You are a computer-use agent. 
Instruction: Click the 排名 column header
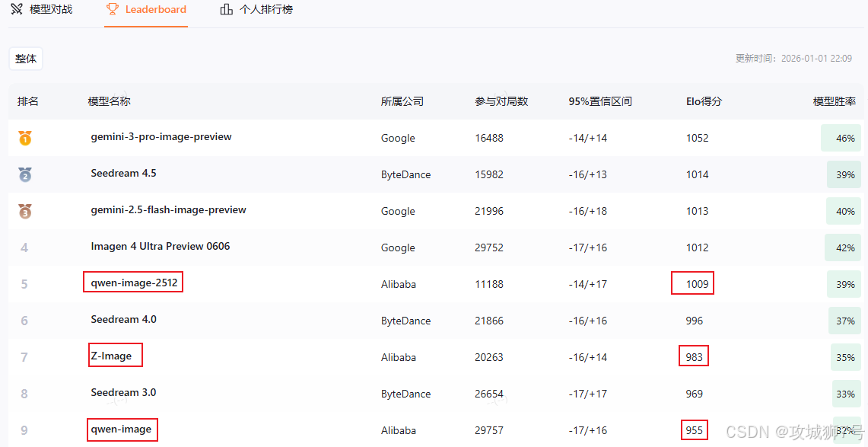click(x=27, y=101)
